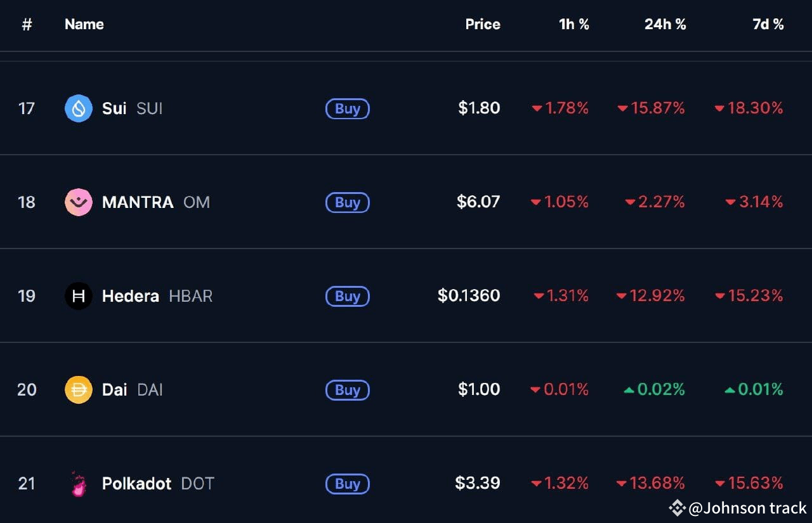Image resolution: width=812 pixels, height=523 pixels.
Task: Sort table by Name column header
Action: [x=84, y=24]
